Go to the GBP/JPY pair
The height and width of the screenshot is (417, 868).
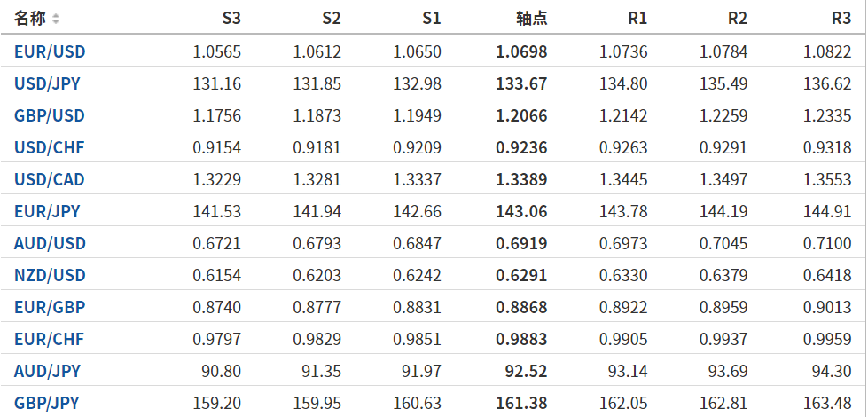pyautogui.click(x=47, y=403)
